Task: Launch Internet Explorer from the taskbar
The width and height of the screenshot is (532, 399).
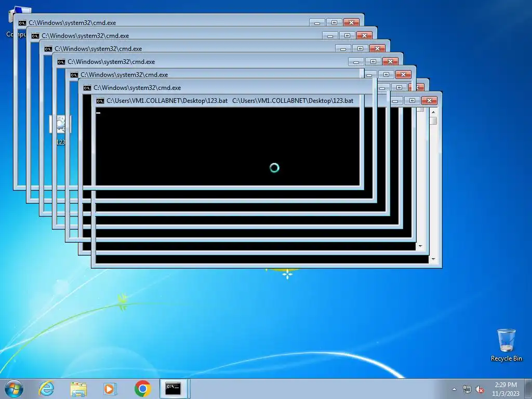Action: click(46, 389)
